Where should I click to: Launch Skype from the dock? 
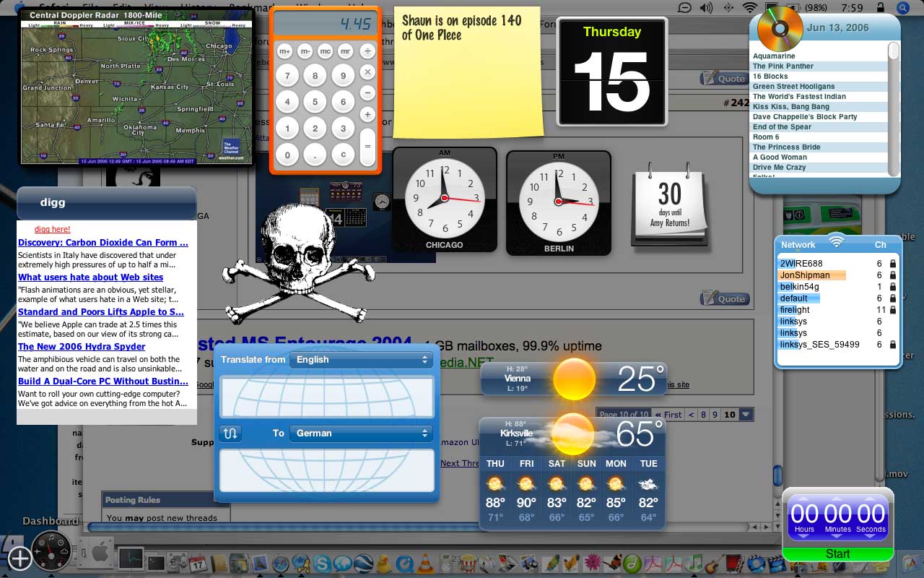pos(322,564)
